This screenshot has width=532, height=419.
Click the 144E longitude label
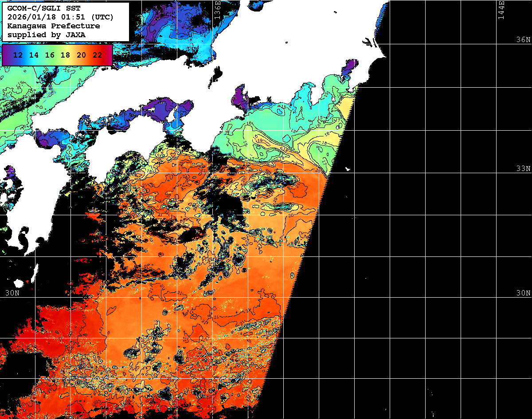(501, 10)
